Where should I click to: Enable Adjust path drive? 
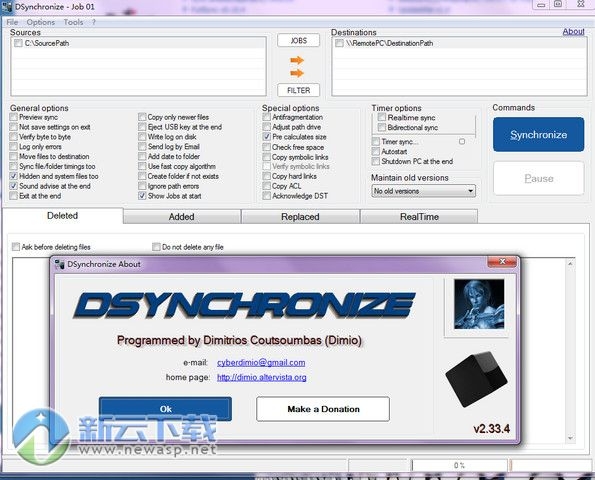tap(267, 127)
